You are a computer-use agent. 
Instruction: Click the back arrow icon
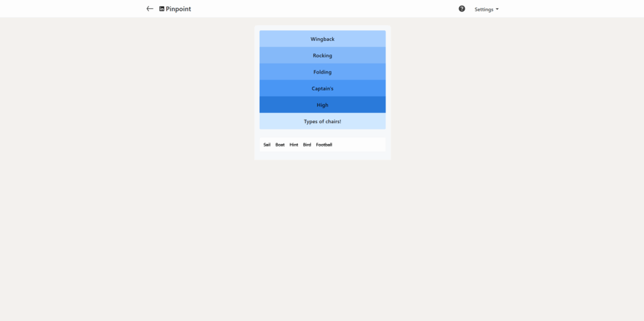[150, 9]
